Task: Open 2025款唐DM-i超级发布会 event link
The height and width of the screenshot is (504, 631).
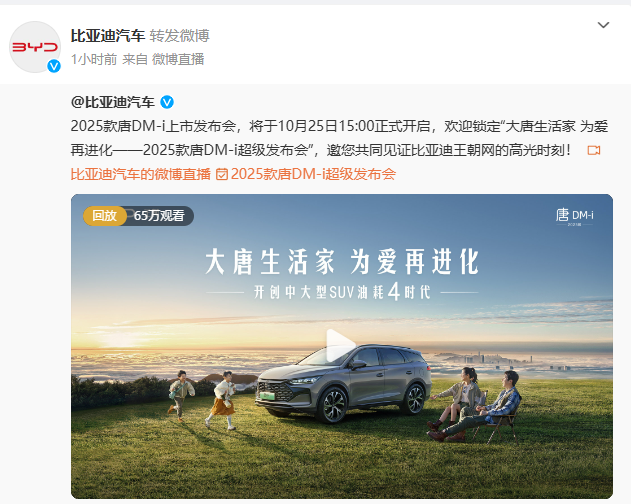Action: 313,174
